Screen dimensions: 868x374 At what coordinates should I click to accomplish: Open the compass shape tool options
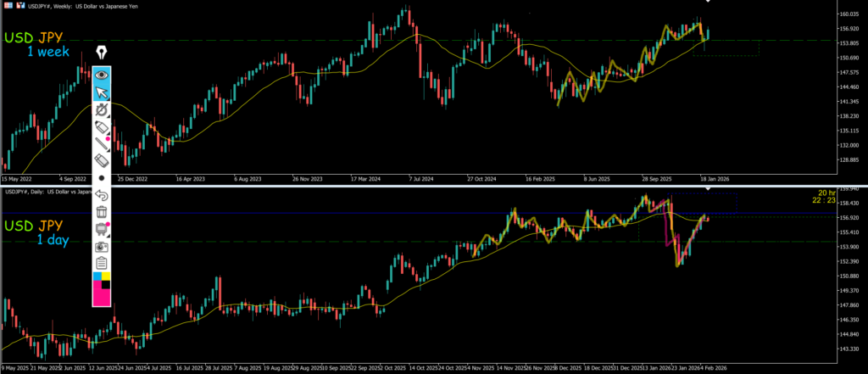click(x=102, y=110)
